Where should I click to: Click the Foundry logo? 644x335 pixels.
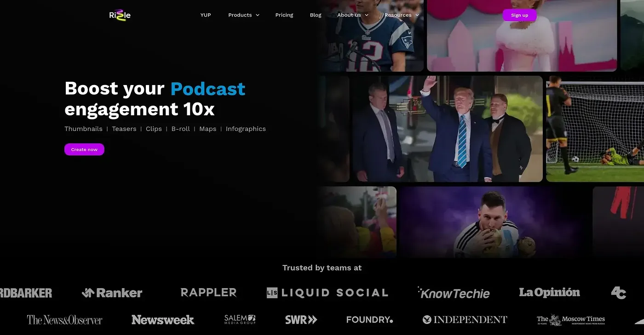[x=369, y=320]
